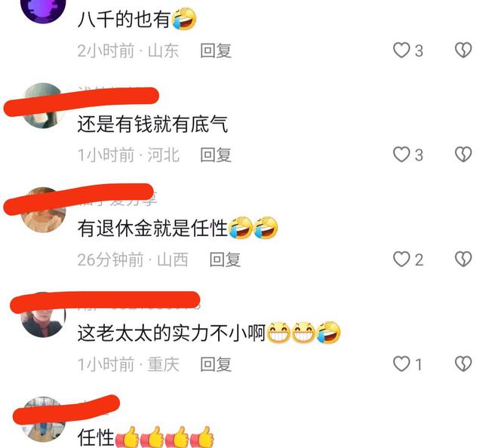
Task: Tap the "任性" comment with thumbs-up emojis
Action: [146, 437]
